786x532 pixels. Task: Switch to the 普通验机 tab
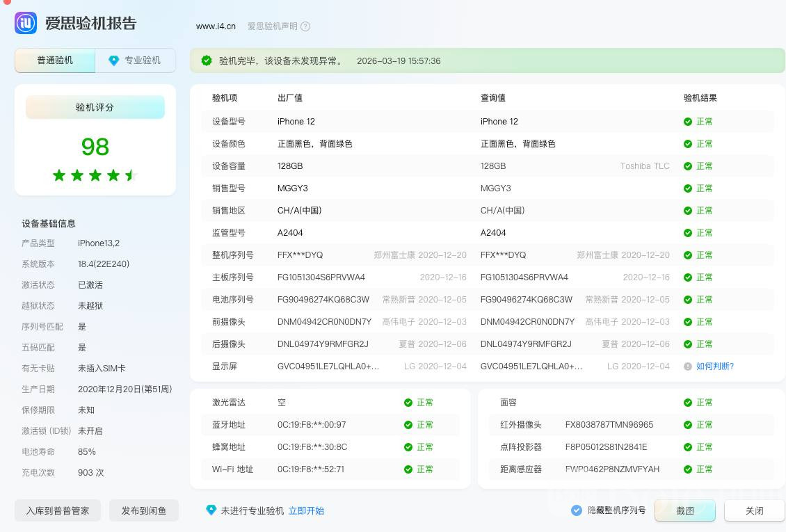(x=55, y=61)
